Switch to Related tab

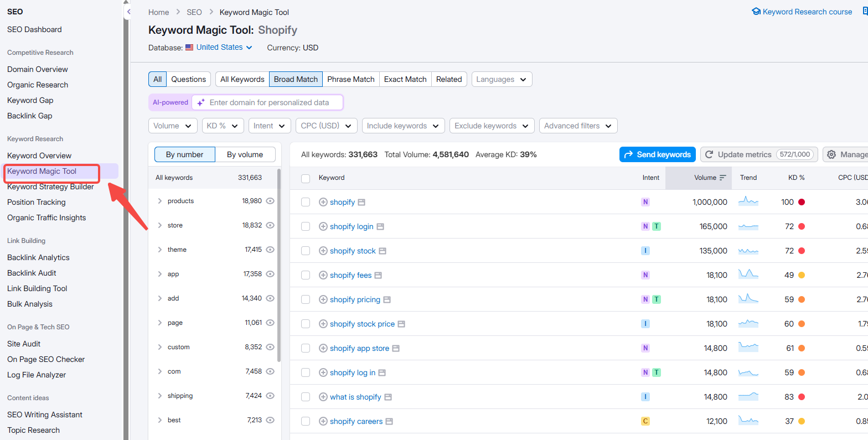click(449, 79)
